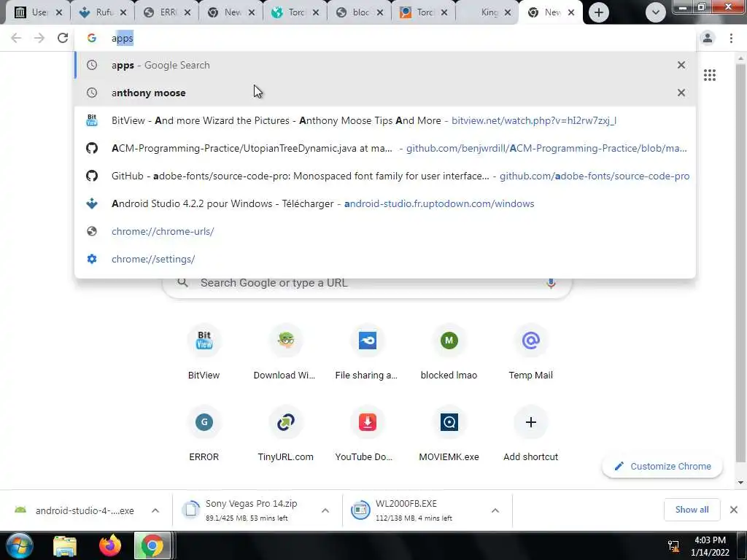The width and height of the screenshot is (747, 560).
Task: Open the 'Download Wi...' shortcut tile
Action: tap(285, 352)
